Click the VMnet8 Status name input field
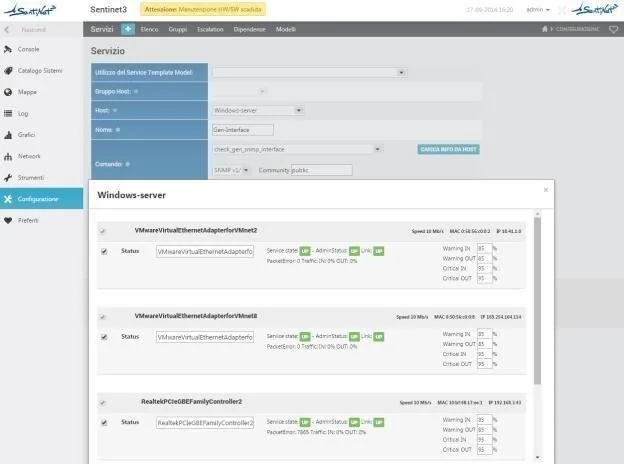The height and width of the screenshot is (464, 624). [x=205, y=337]
